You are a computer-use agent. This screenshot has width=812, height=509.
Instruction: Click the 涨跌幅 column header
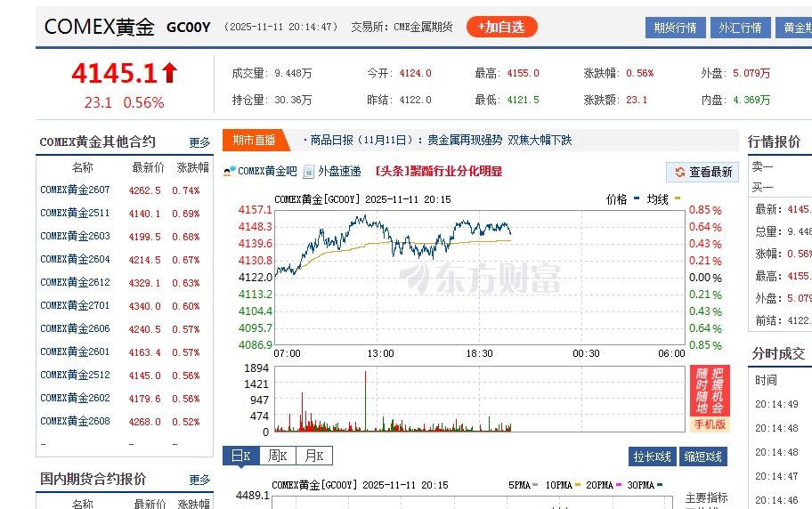click(x=192, y=167)
